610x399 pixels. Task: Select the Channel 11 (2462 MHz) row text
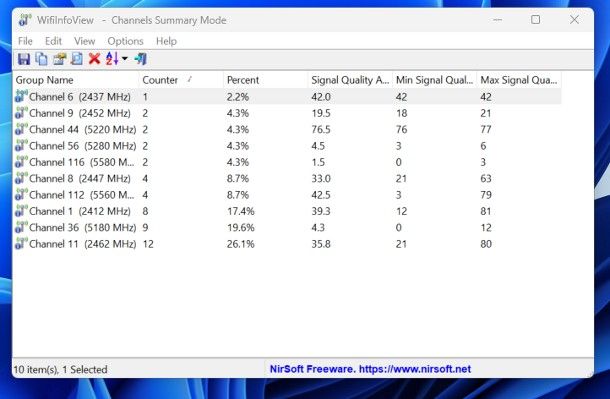point(82,244)
